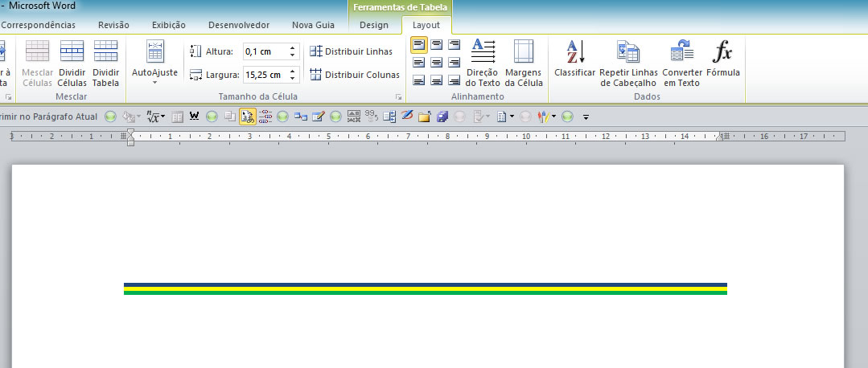
Task: Click the yellow line of the table
Action: tap(425, 288)
